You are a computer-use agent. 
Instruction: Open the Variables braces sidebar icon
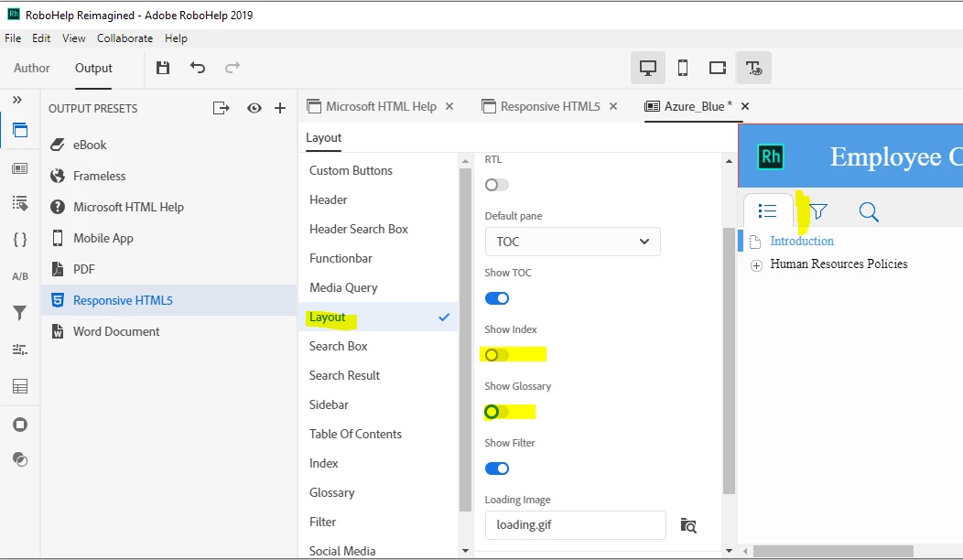click(x=19, y=240)
